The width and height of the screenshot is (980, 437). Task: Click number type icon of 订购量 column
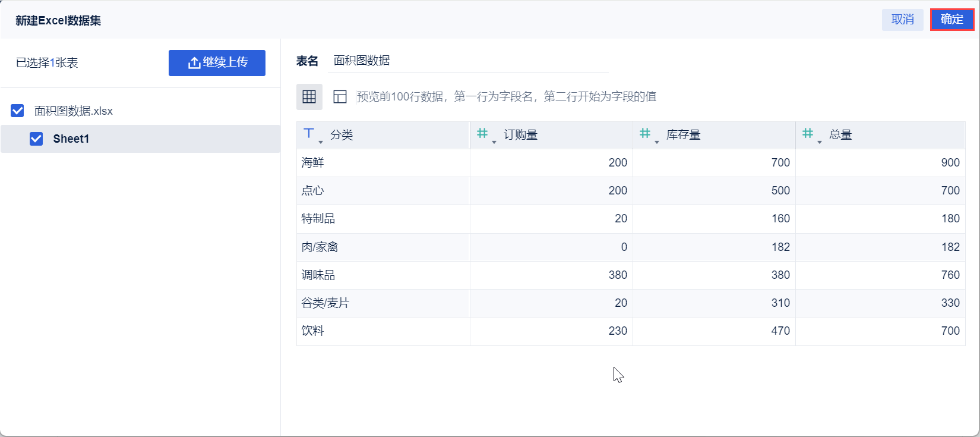tap(482, 134)
